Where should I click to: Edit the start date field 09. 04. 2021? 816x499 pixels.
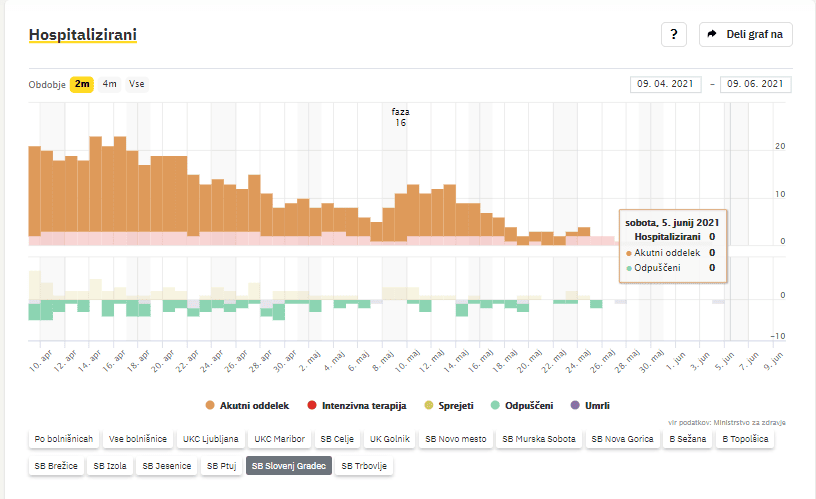point(665,84)
